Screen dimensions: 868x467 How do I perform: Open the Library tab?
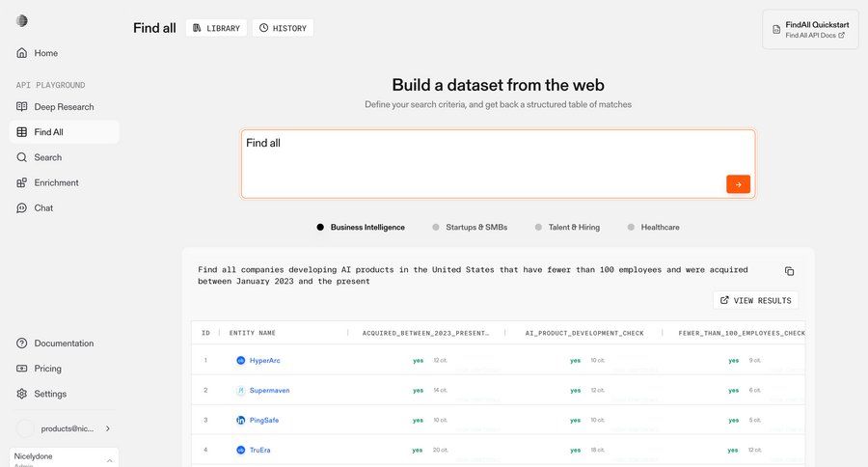pyautogui.click(x=216, y=28)
